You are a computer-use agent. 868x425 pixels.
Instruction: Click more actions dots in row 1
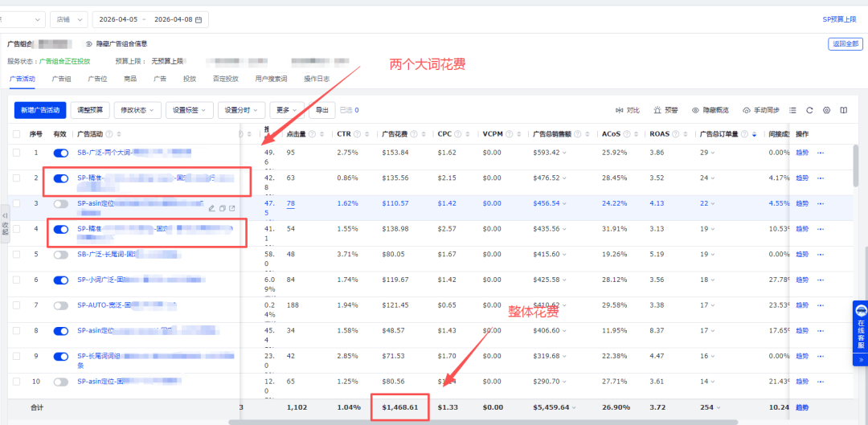click(x=821, y=152)
